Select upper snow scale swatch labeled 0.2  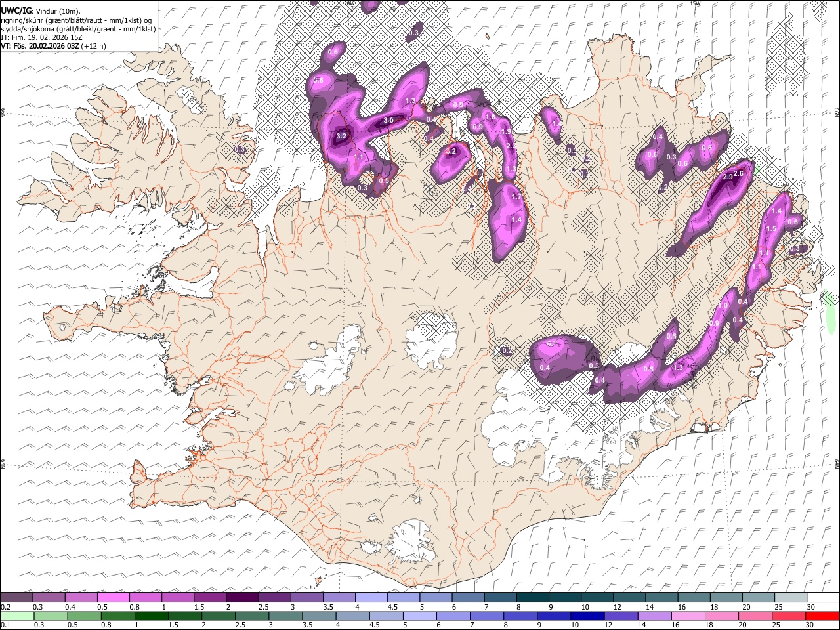click(16, 598)
